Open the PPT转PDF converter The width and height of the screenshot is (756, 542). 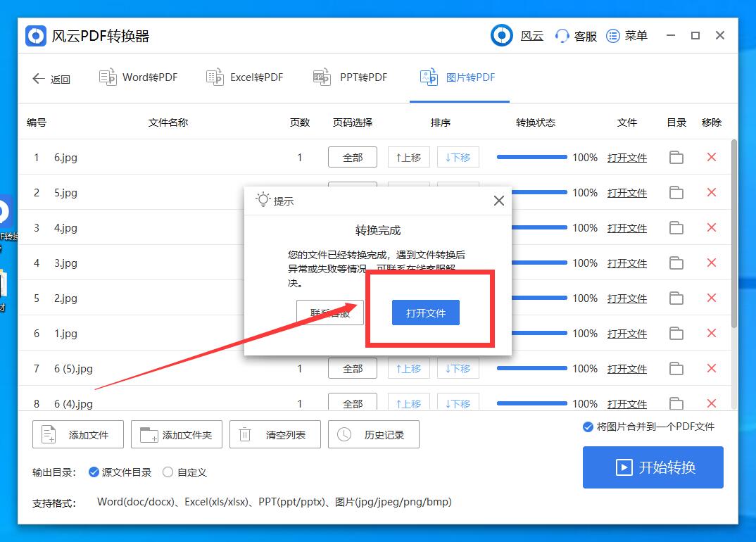pyautogui.click(x=322, y=77)
